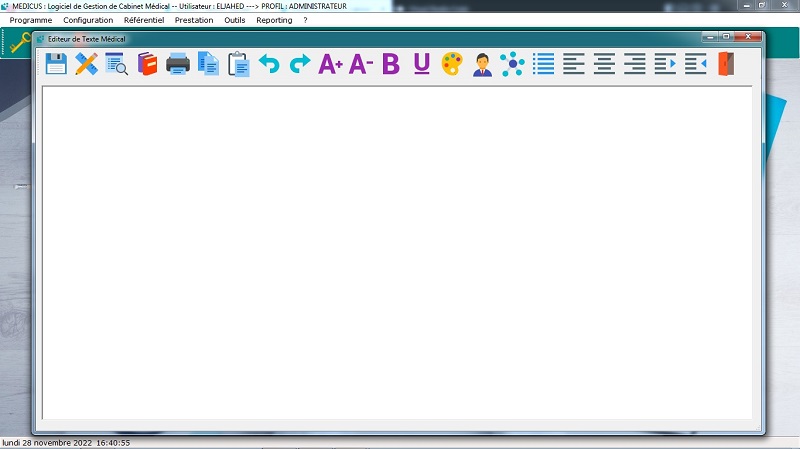
Task: Increase paragraph indent
Action: 665,64
